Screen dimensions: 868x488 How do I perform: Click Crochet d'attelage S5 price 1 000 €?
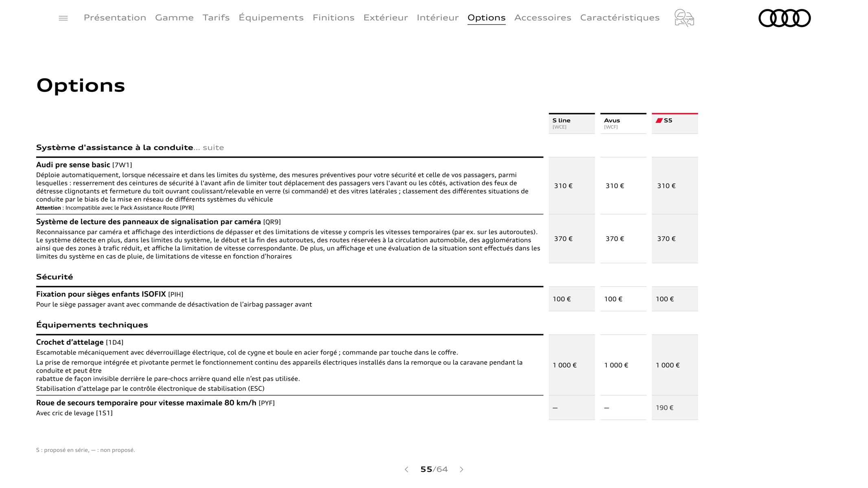667,365
